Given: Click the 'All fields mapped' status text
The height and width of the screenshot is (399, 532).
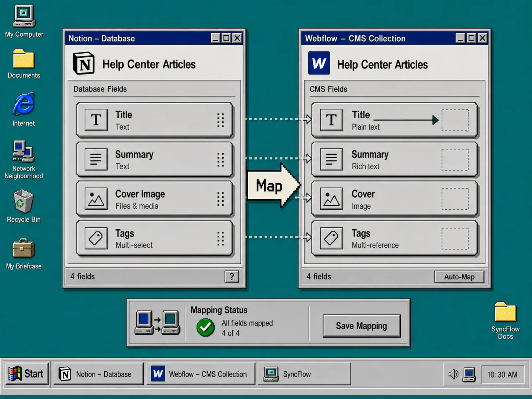Looking at the screenshot, I should pos(247,323).
